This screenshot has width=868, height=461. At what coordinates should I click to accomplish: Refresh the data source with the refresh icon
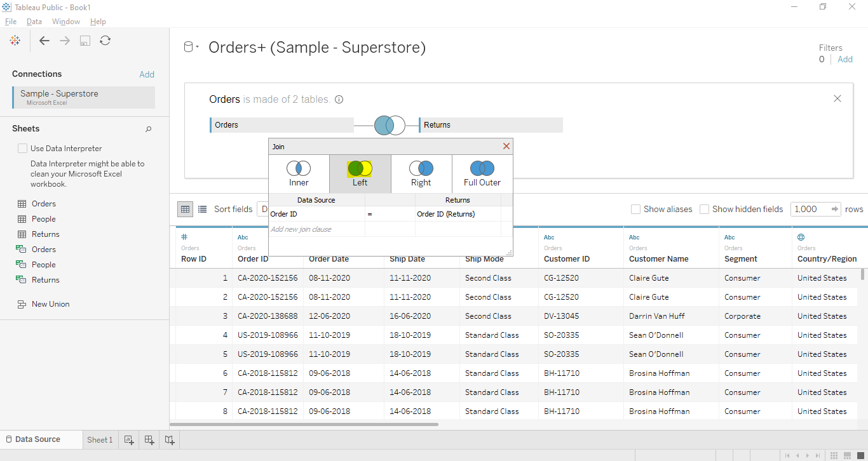pyautogui.click(x=105, y=41)
